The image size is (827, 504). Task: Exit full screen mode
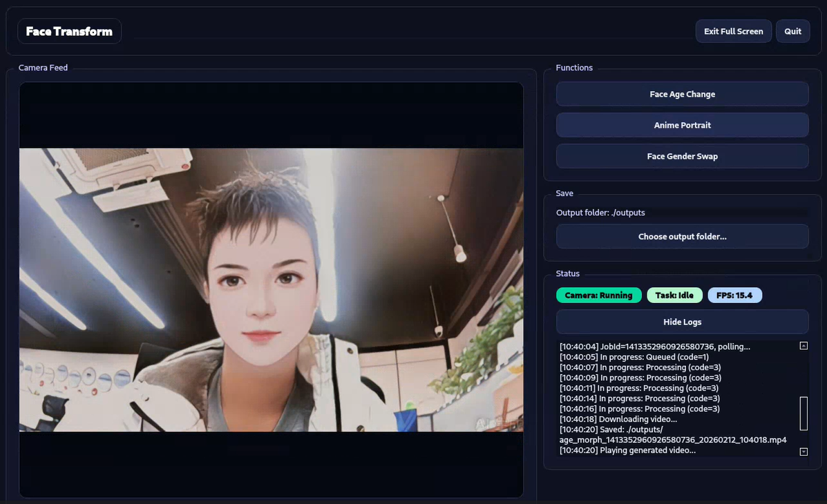(x=733, y=31)
